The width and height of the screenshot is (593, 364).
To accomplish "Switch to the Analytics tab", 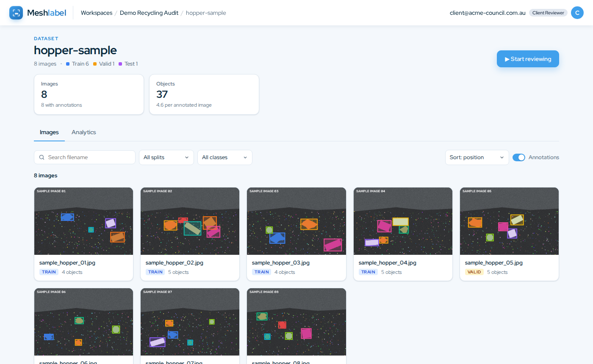I will (x=84, y=132).
